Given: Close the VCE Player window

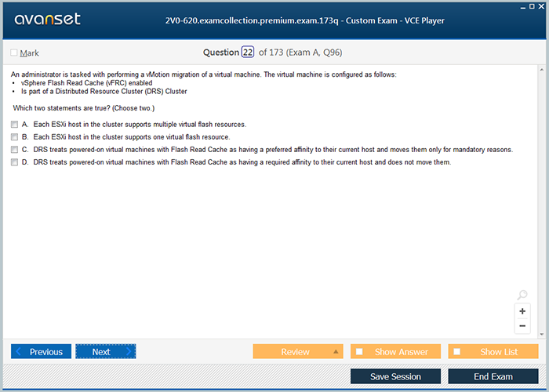Looking at the screenshot, I should [541, 5].
